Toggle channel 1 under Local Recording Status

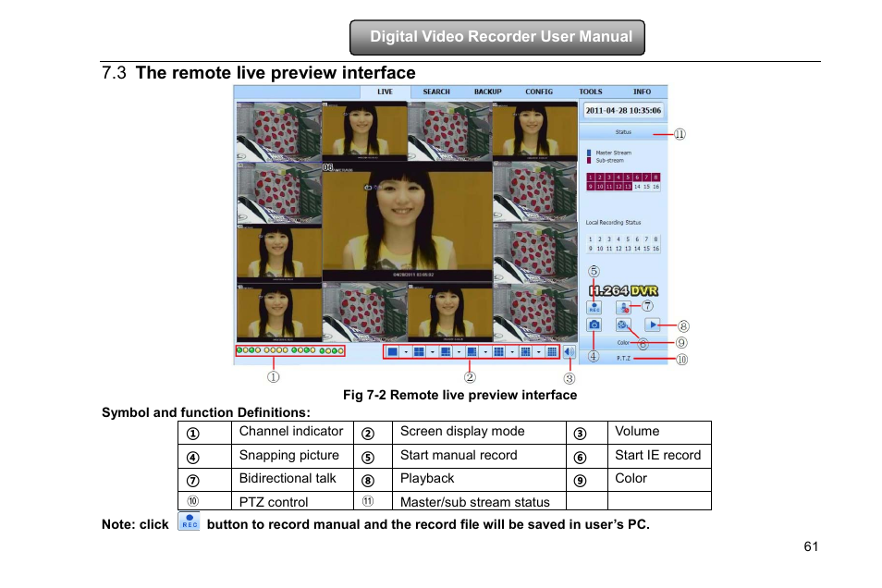[x=591, y=239]
